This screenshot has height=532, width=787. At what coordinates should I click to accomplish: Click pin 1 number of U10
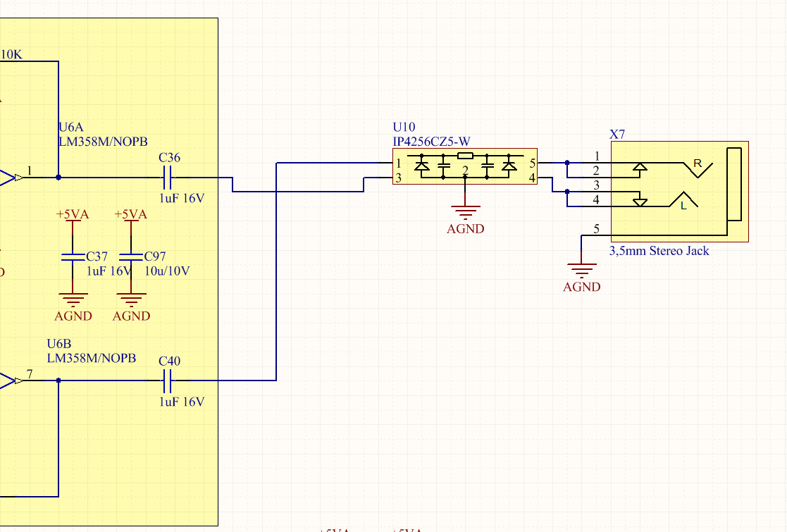tap(399, 163)
